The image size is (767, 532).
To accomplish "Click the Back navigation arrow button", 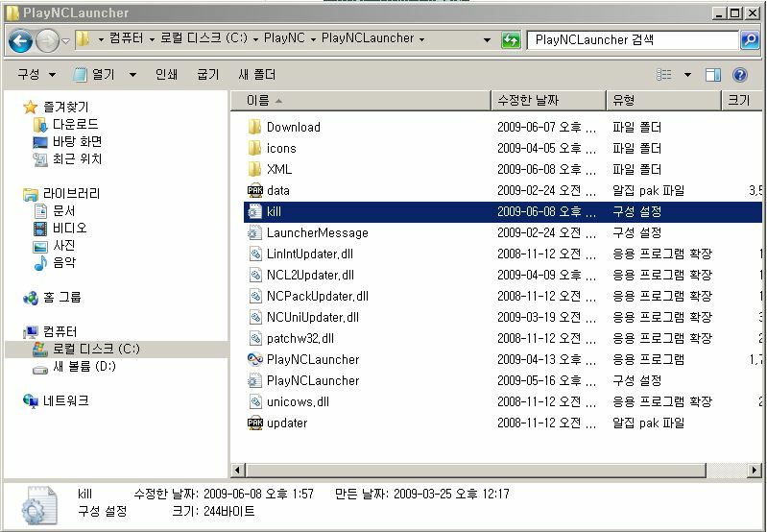I will coord(20,40).
